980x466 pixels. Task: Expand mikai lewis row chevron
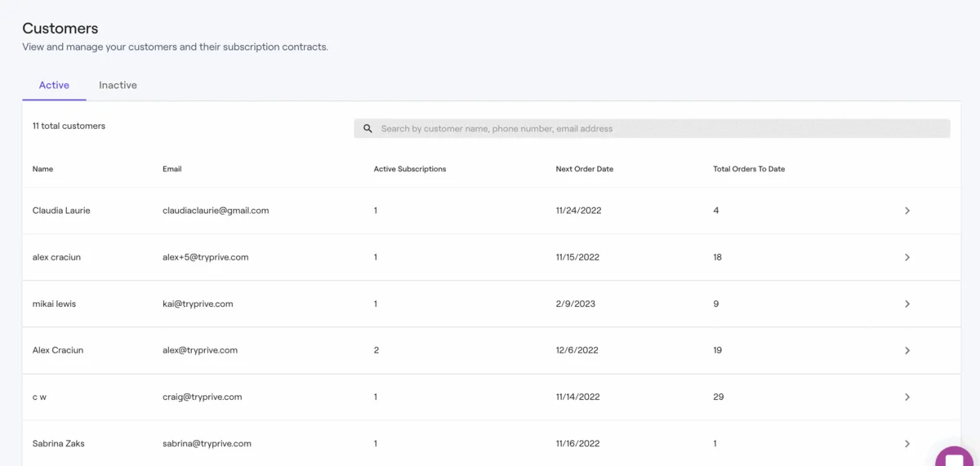907,304
